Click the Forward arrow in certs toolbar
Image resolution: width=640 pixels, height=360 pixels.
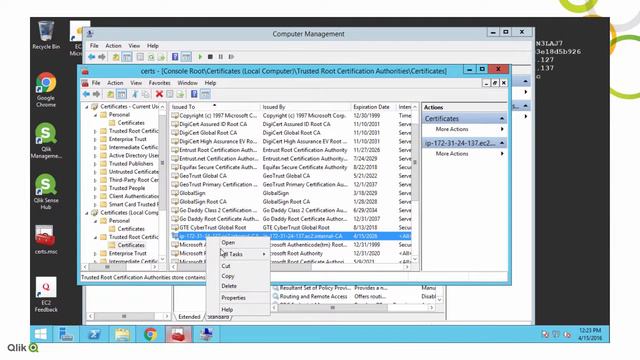tap(96, 94)
